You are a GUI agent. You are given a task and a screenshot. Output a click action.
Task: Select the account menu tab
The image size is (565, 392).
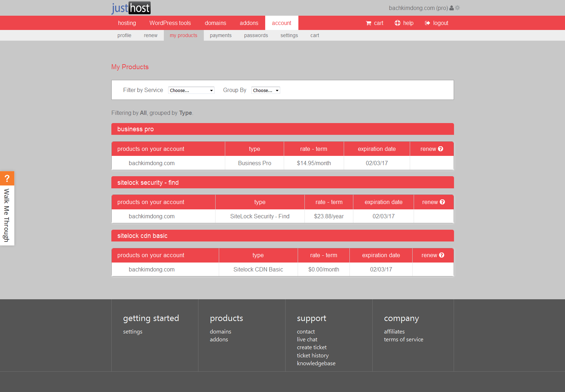tap(282, 23)
